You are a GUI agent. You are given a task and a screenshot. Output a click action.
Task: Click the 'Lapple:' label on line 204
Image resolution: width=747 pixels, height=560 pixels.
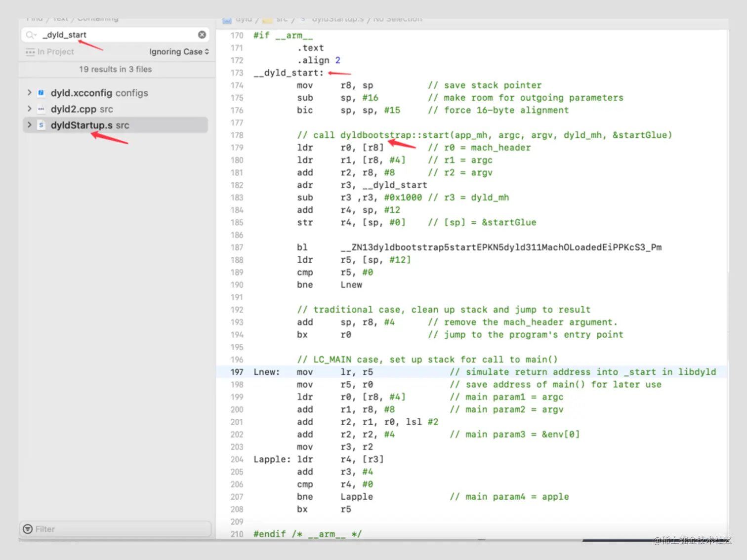[272, 459]
